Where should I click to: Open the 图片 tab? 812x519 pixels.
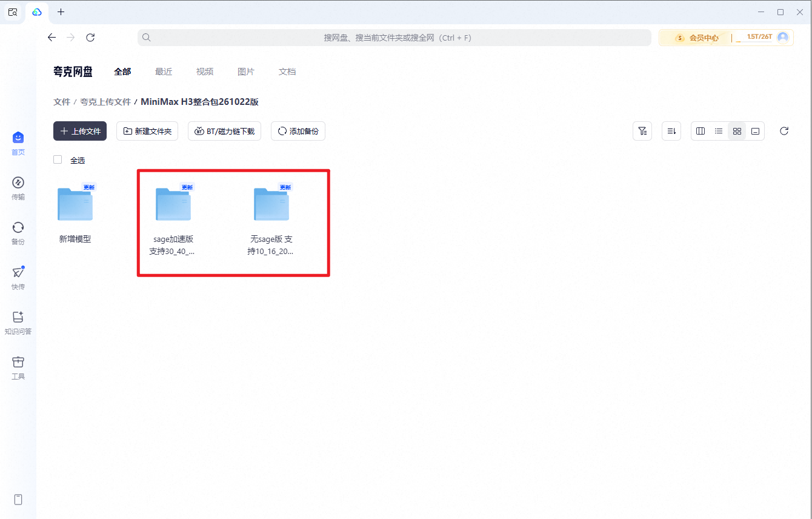[x=246, y=72]
